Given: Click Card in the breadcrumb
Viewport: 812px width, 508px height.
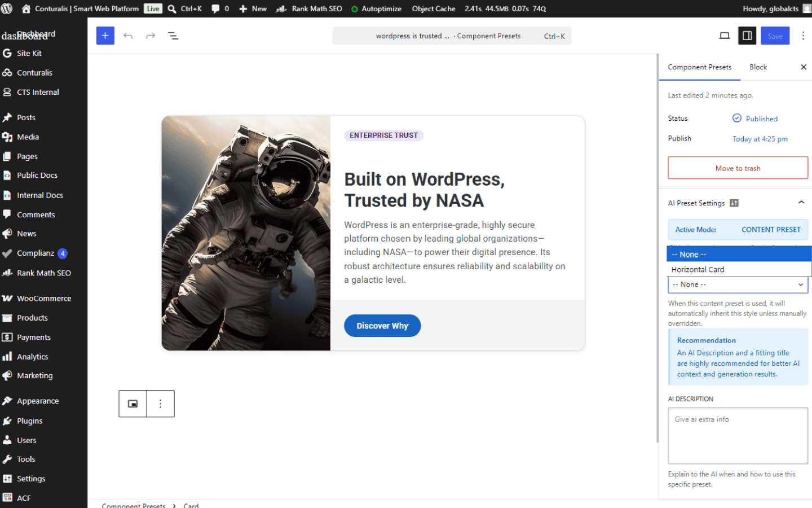Looking at the screenshot, I should 191,505.
